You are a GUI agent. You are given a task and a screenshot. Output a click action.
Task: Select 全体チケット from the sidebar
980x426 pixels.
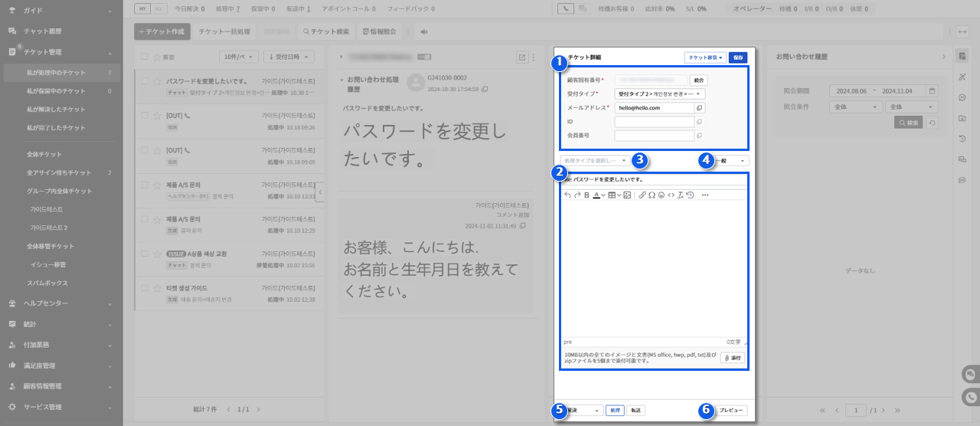[x=44, y=155]
